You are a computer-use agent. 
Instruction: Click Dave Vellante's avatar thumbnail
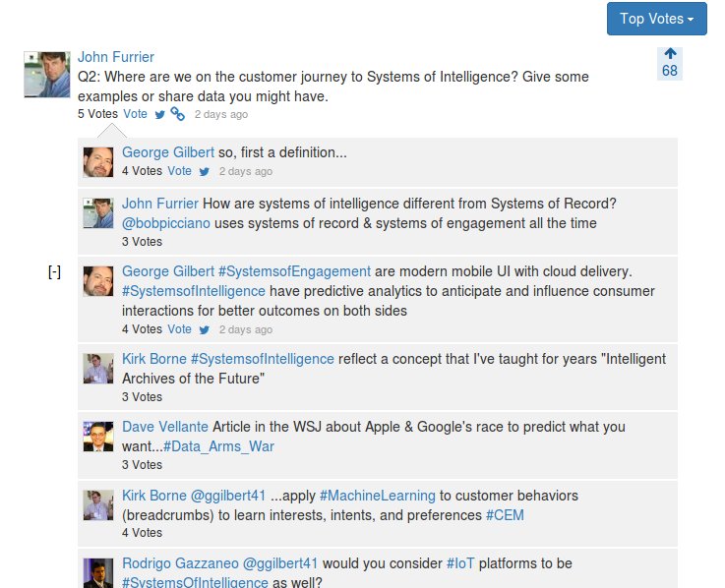[x=98, y=437]
